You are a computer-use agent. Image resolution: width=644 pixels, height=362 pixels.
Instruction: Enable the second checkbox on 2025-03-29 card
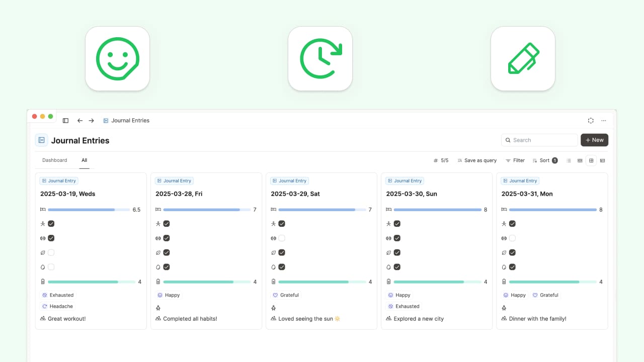click(282, 238)
